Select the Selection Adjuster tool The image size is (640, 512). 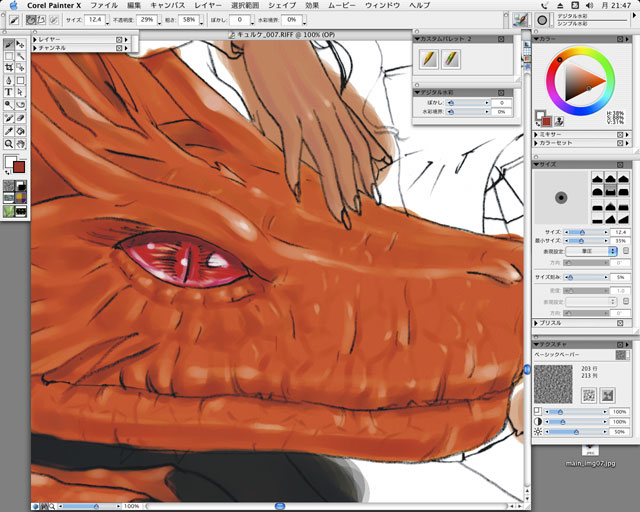(x=20, y=67)
